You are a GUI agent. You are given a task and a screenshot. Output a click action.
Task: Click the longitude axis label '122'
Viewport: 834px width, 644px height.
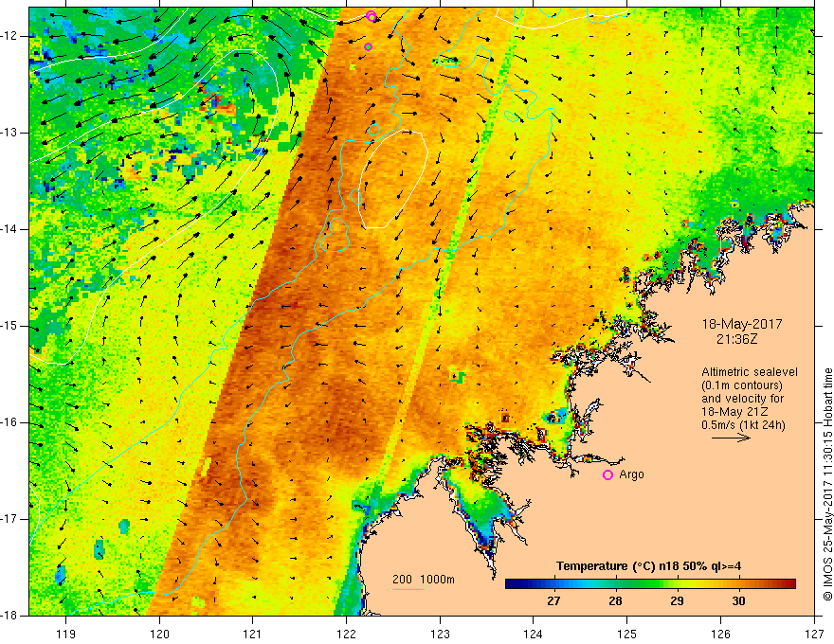(x=346, y=634)
